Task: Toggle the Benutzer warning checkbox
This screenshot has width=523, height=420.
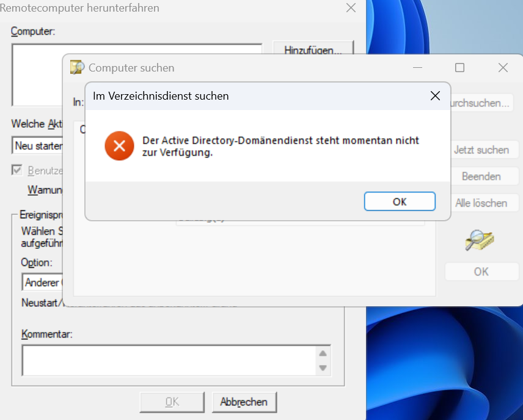Action: tap(17, 171)
